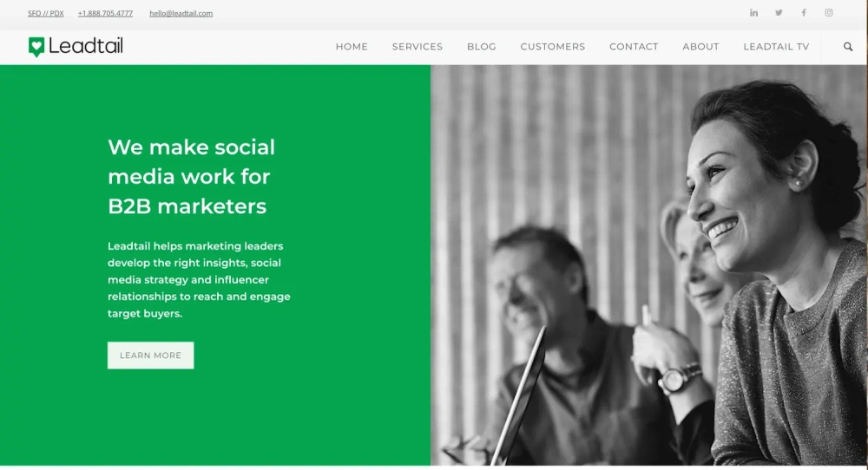This screenshot has width=868, height=470.
Task: Open the Twitter social icon
Action: coord(779,13)
